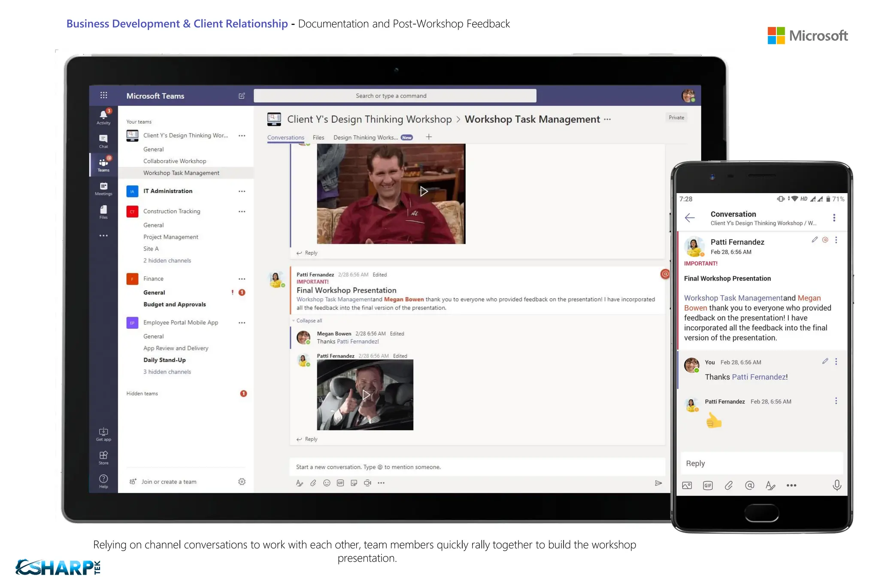Attach file in phone reply toolbar

pos(729,485)
